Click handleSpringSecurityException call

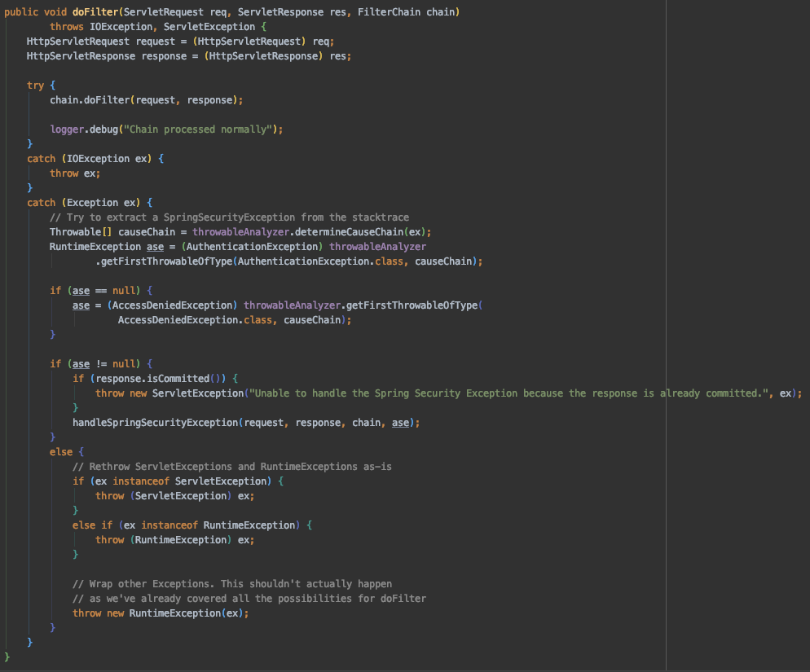(x=246, y=423)
